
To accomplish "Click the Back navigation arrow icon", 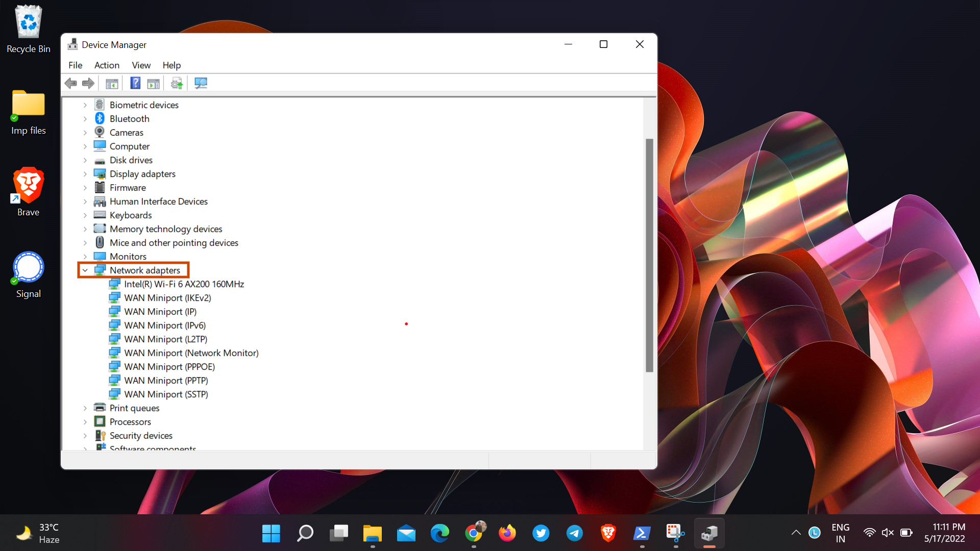I will coord(70,82).
